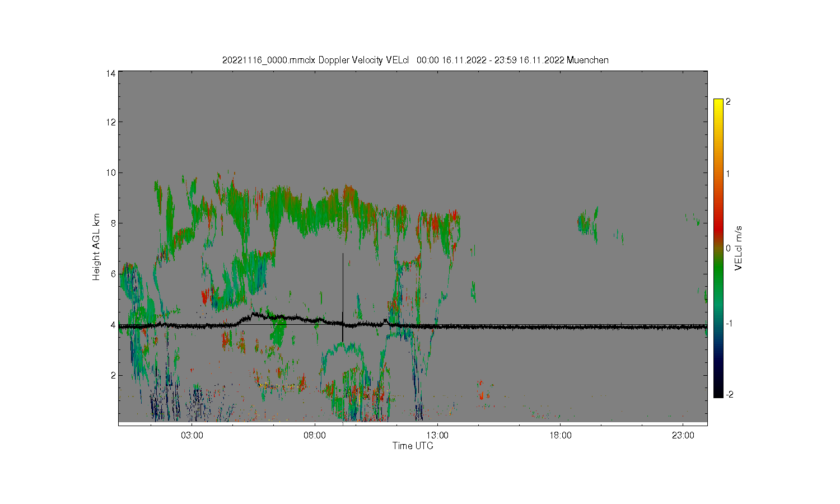This screenshot has width=840, height=504.
Task: Click the isolated cloud echo near 19:00 at 8 km
Action: pyautogui.click(x=587, y=223)
